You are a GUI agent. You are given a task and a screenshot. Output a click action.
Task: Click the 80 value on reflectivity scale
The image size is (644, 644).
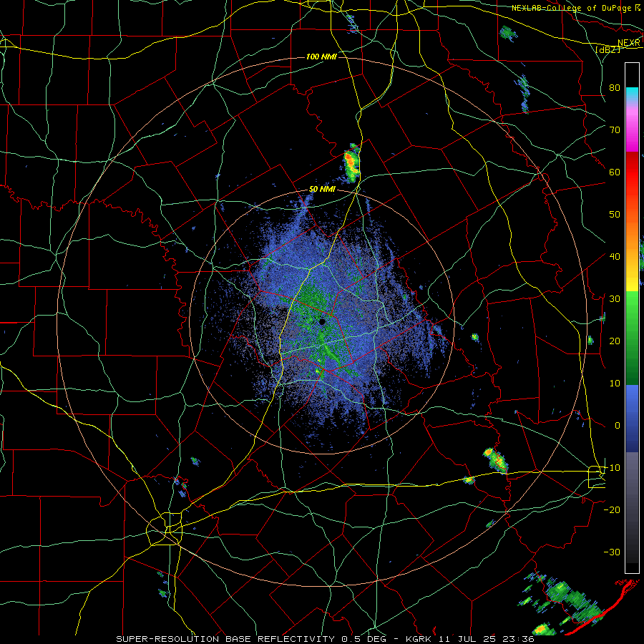(615, 88)
